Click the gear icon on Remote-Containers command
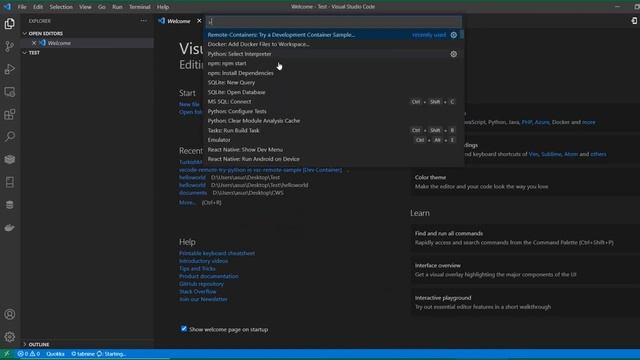Viewport: 640px width, 360px height. tap(453, 35)
